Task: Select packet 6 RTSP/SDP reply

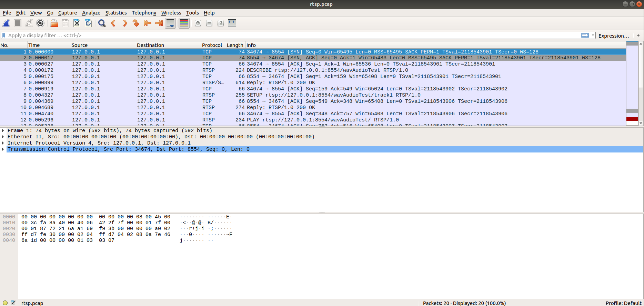Action: [x=313, y=82]
